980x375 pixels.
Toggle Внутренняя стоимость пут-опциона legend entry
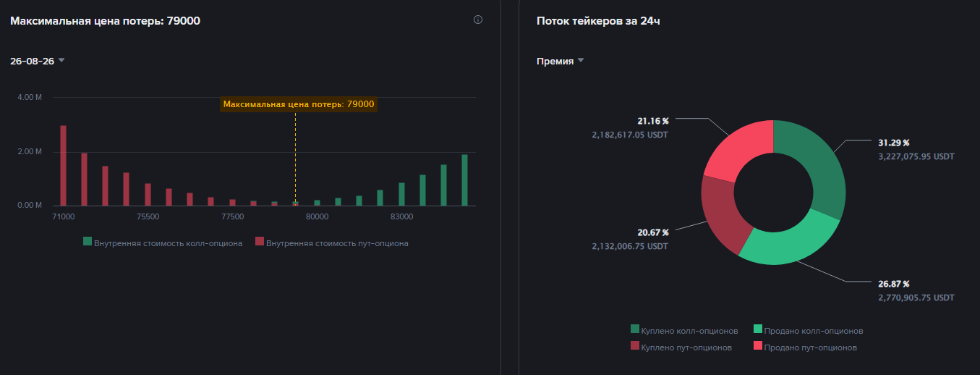(x=332, y=243)
